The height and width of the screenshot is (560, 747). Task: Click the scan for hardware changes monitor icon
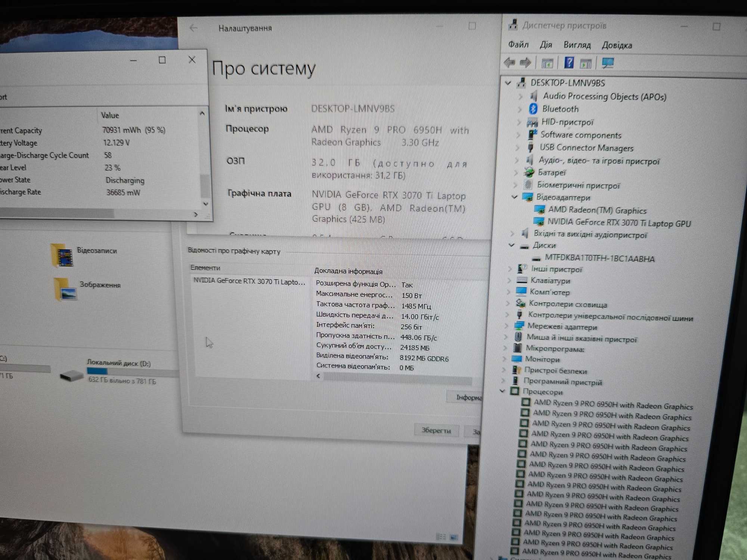607,63
